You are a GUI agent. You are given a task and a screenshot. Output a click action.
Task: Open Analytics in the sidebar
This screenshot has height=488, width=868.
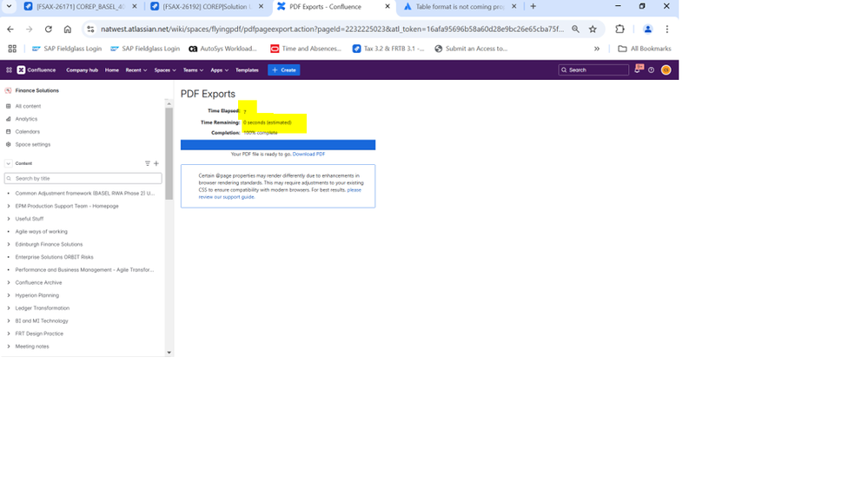tap(27, 118)
